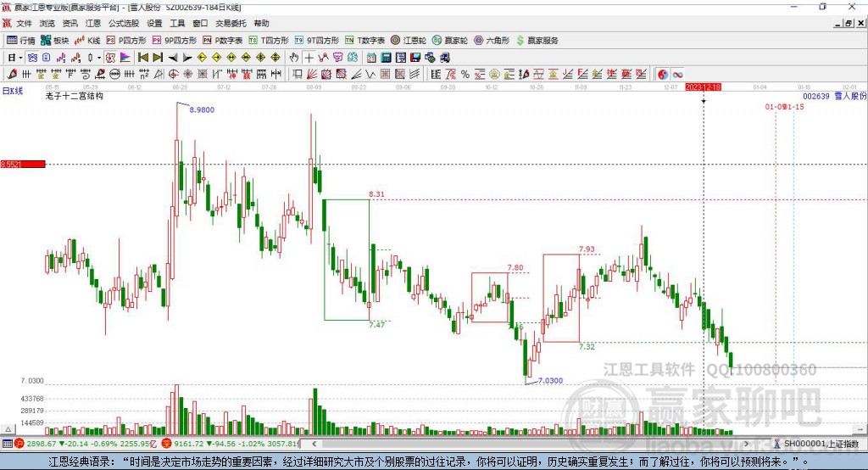Step forward with the black right arrow
Screen dimensions: 868x470
pos(187,58)
